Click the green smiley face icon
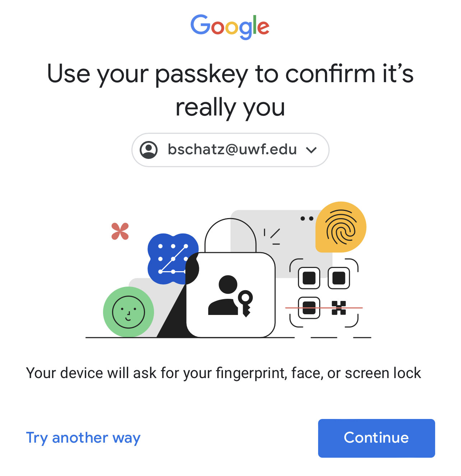Viewport: 461px width, 476px height. click(x=129, y=312)
